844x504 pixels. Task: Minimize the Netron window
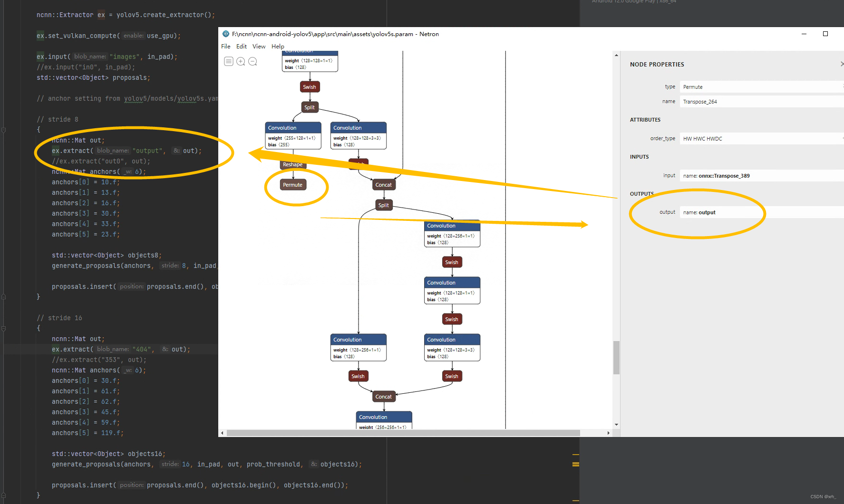[804, 34]
